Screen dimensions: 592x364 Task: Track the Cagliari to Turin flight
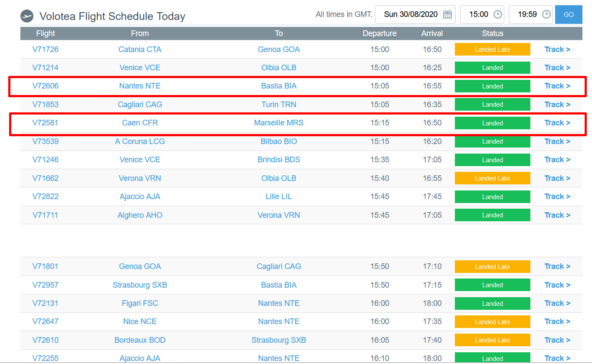(x=557, y=105)
